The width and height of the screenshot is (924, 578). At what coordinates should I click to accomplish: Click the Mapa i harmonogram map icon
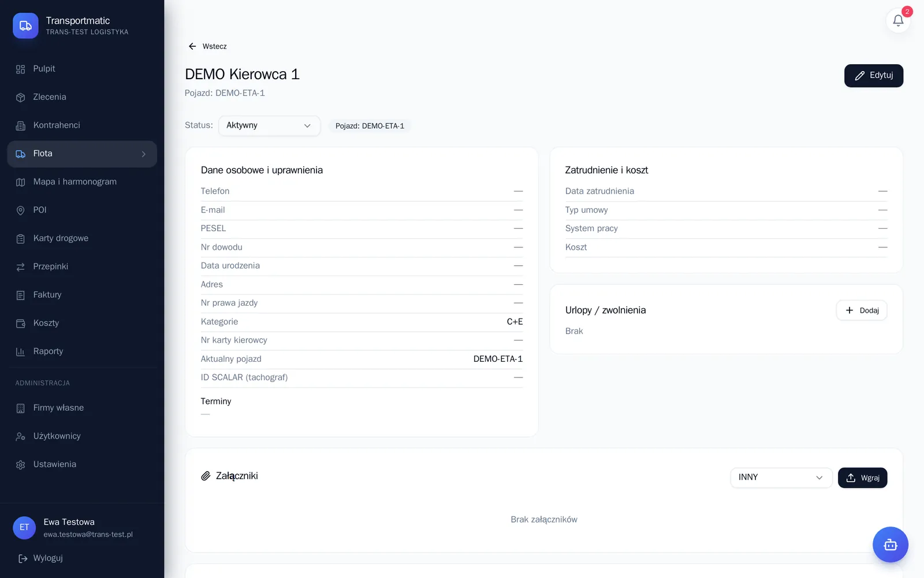(x=21, y=182)
